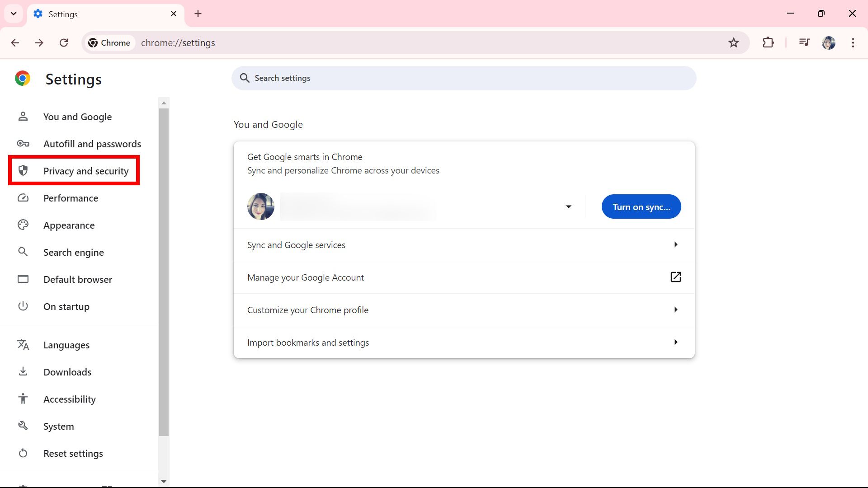Screen dimensions: 868x488
Task: Select Reset settings in the sidebar
Action: click(x=73, y=453)
